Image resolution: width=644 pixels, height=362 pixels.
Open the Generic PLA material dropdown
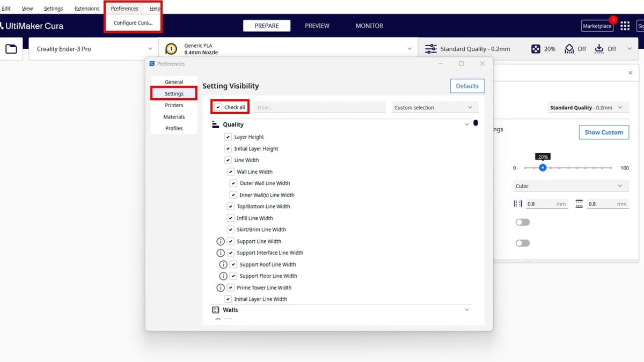[289, 49]
